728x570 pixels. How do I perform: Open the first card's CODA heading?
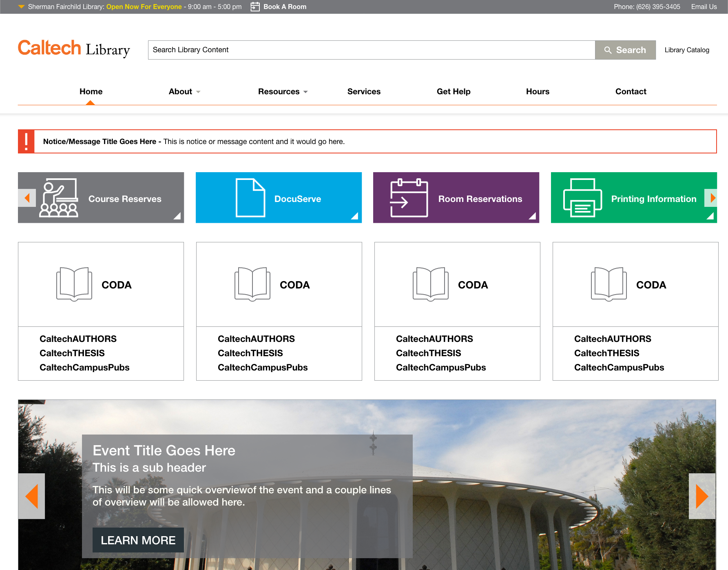[x=116, y=285]
